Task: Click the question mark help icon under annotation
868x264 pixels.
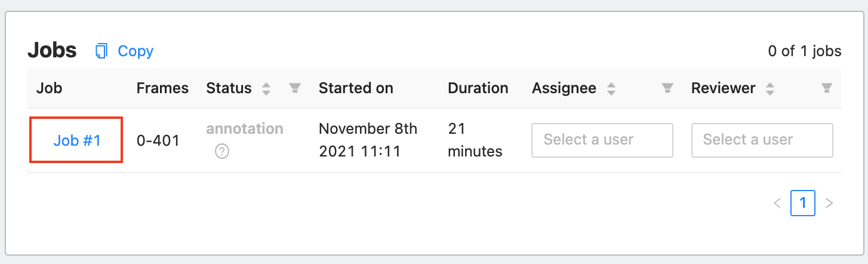Action: pos(222,152)
